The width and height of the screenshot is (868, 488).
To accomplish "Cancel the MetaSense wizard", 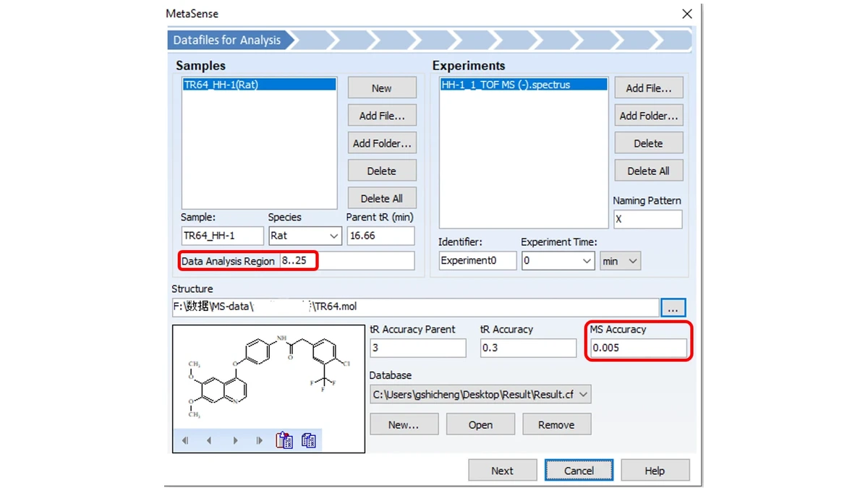I will tap(579, 470).
